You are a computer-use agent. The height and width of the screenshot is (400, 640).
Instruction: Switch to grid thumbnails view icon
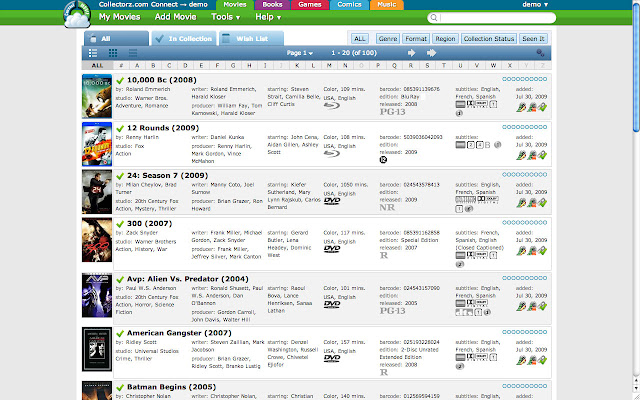[x=113, y=53]
